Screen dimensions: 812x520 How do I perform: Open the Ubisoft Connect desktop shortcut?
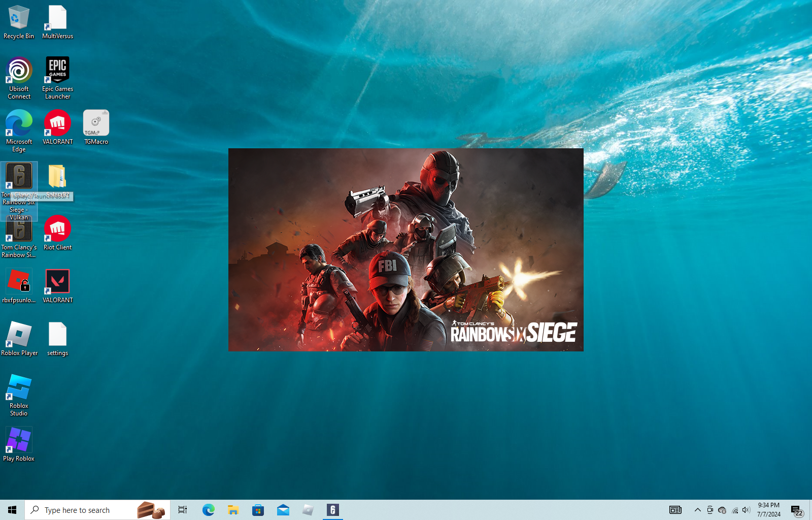pos(19,78)
